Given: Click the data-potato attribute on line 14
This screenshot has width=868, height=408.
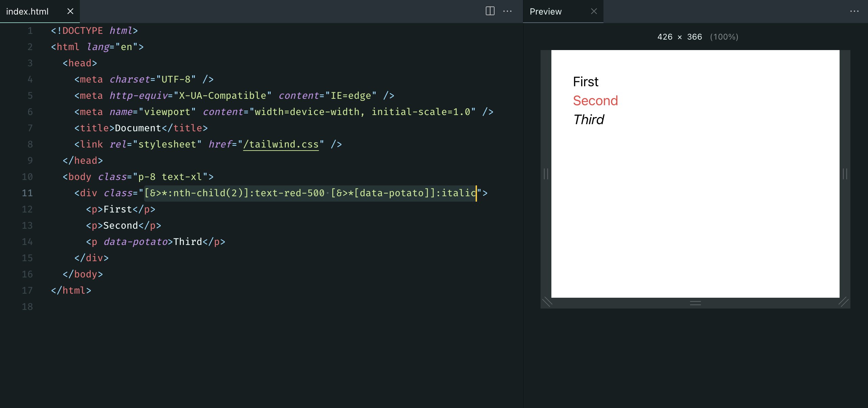Looking at the screenshot, I should pos(136,242).
